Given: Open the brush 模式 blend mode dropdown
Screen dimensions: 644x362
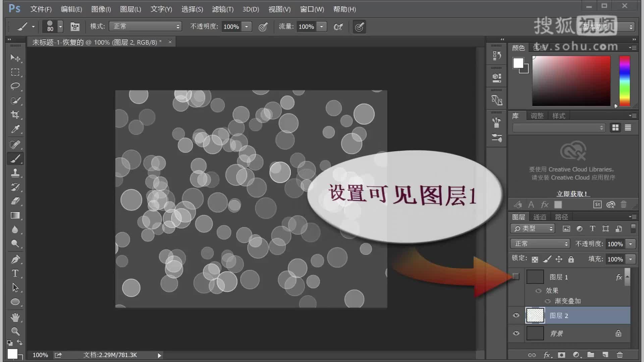Looking at the screenshot, I should tap(145, 26).
